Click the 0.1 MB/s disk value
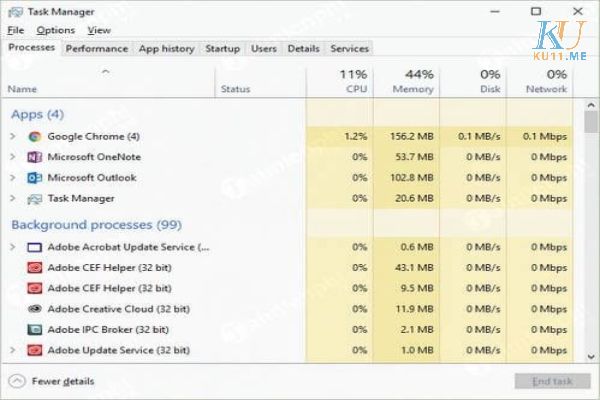Viewport: 600px width, 400px height. pyautogui.click(x=479, y=136)
